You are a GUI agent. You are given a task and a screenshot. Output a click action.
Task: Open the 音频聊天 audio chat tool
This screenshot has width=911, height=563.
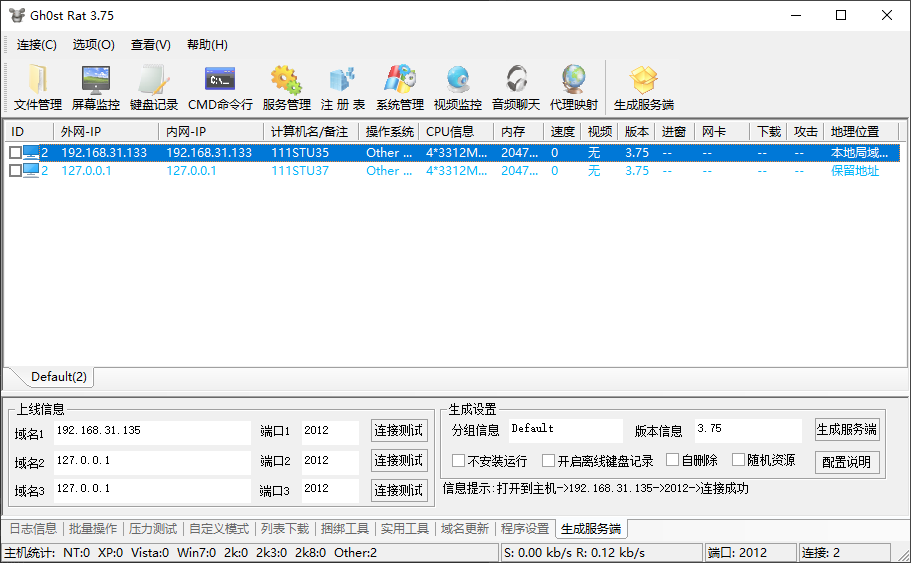pos(516,88)
